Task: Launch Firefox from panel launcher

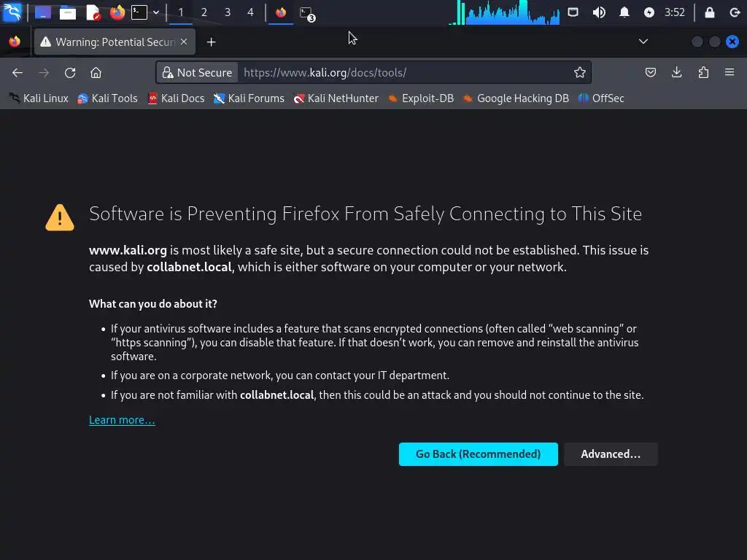Action: 117,12
